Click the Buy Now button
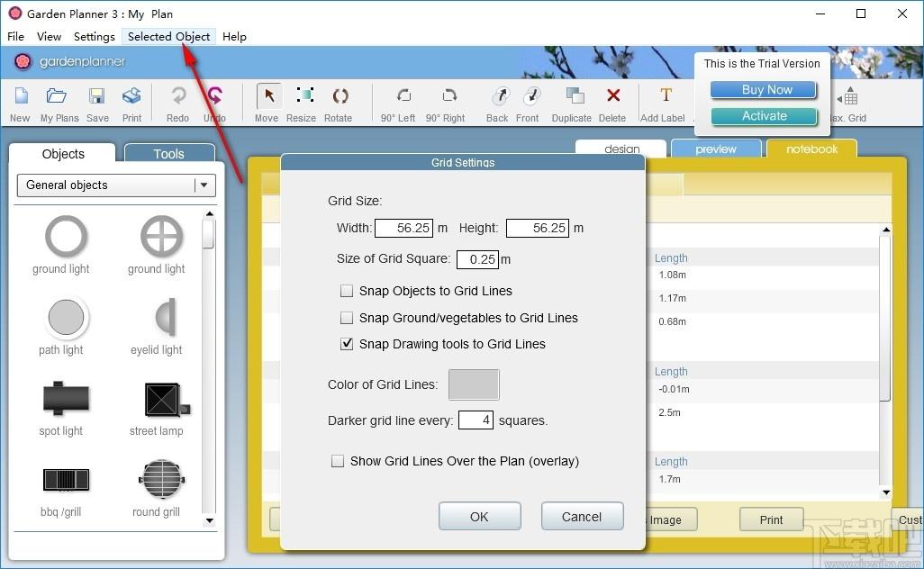Screen dimensions: 924x569 [x=765, y=89]
